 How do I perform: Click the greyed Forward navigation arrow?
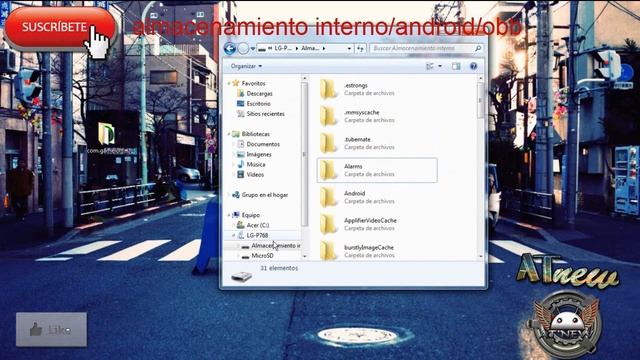tap(243, 49)
